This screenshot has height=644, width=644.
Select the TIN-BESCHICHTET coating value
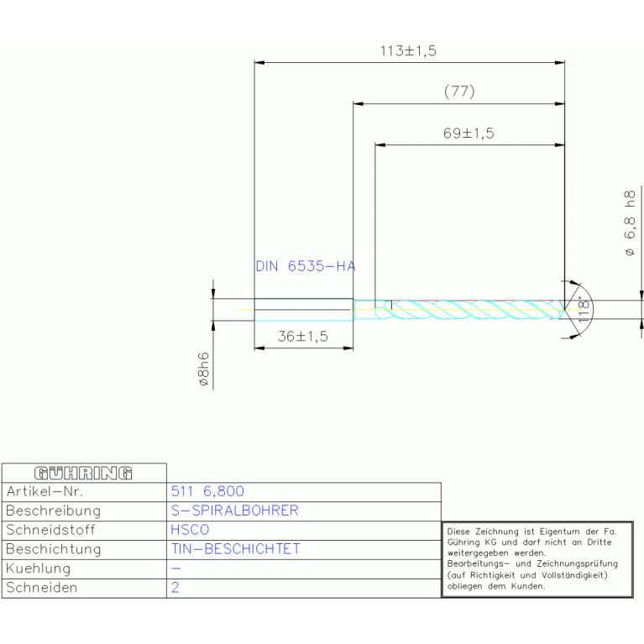[x=235, y=549]
